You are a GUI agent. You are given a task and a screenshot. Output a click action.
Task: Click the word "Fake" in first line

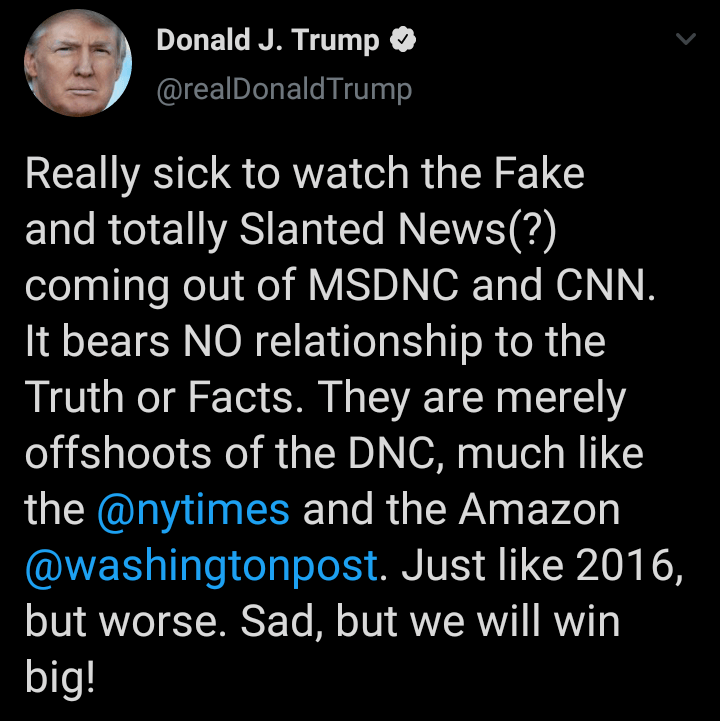pyautogui.click(x=540, y=175)
